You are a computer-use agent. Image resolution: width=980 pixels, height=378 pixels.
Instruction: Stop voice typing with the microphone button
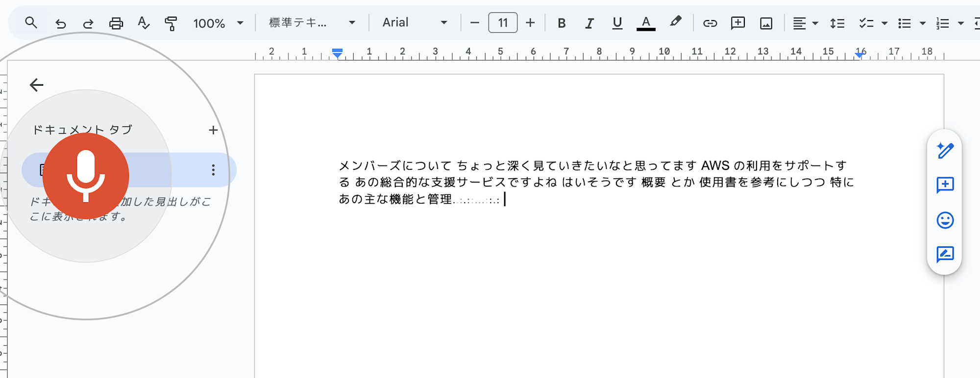click(86, 176)
